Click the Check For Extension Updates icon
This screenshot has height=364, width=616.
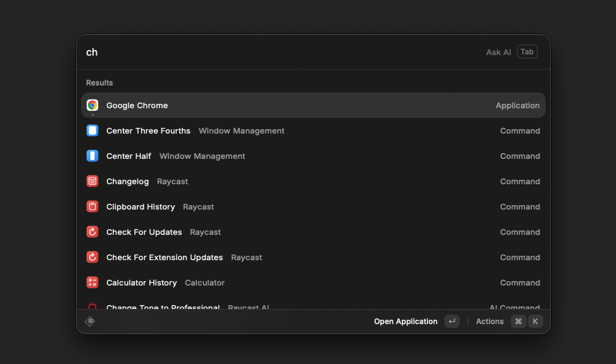tap(92, 257)
